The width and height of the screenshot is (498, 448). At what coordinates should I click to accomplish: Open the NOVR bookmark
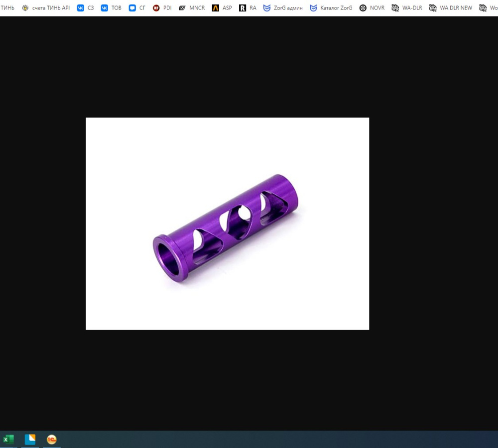(x=372, y=8)
